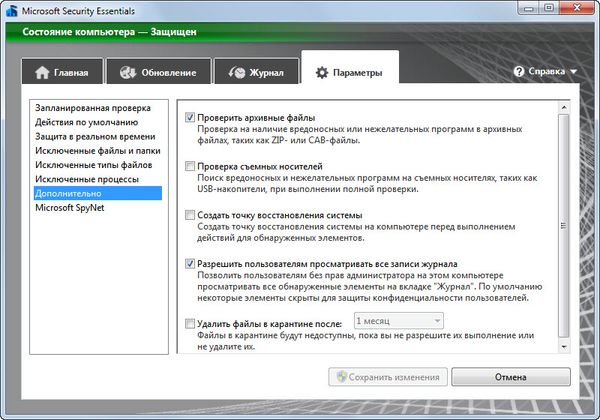The height and width of the screenshot is (420, 600).
Task: Click the Состояние компьютера — Защищен status text
Action: tap(109, 32)
